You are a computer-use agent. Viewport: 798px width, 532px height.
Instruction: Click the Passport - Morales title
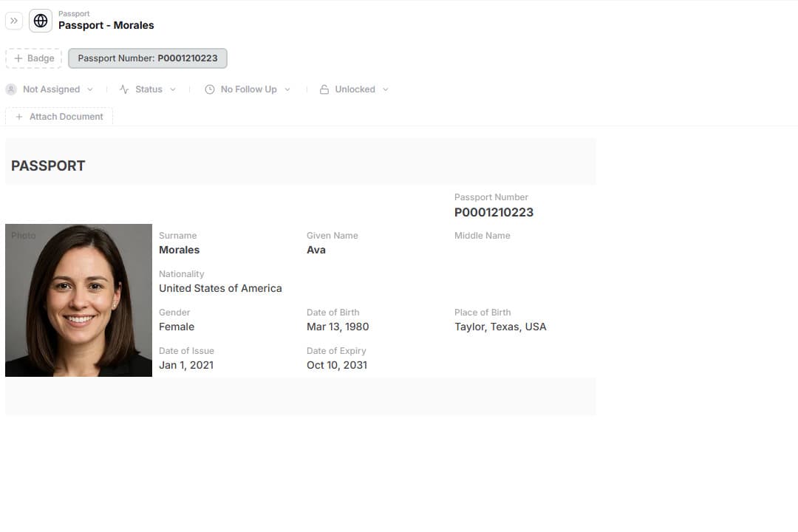106,25
